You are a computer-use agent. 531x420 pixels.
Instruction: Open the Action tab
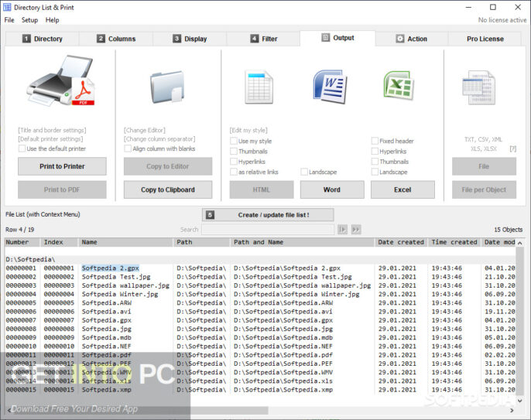click(x=412, y=39)
